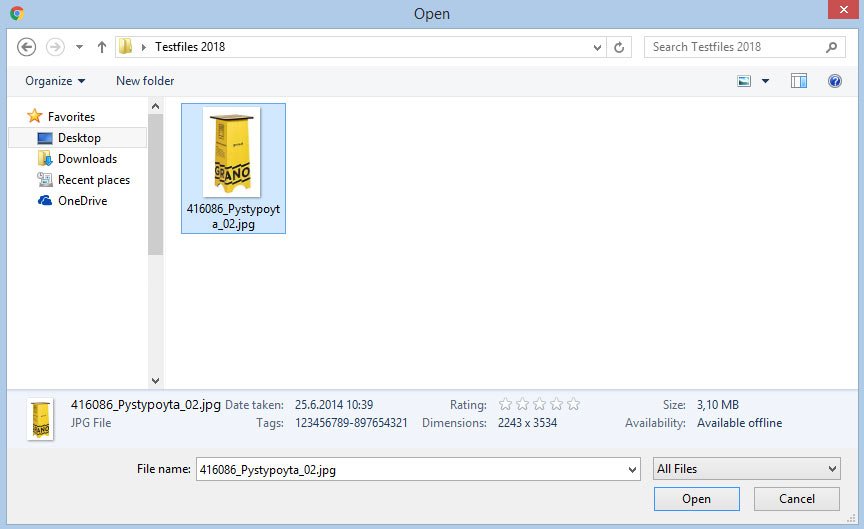Click the Cancel button

[x=797, y=499]
